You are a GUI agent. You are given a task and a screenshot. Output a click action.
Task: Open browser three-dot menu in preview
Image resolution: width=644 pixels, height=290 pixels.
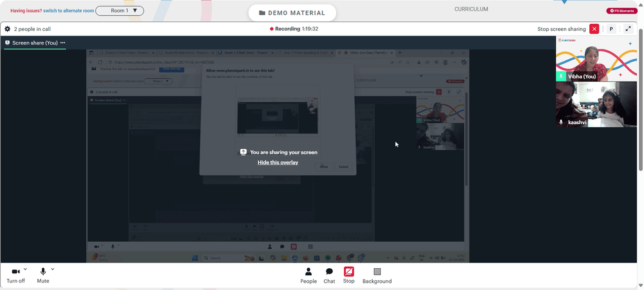coord(454,62)
